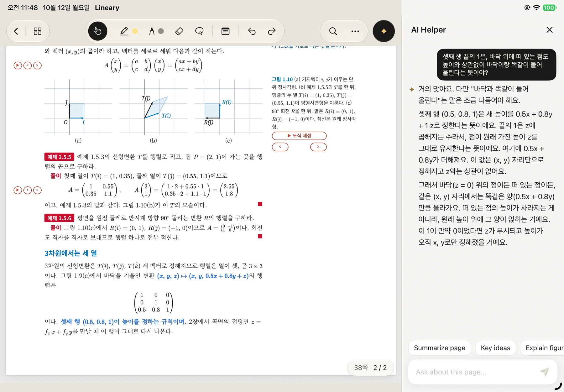The height and width of the screenshot is (392, 564).
Task: Step back beside the matrix-vector formula
Action: tap(28, 65)
